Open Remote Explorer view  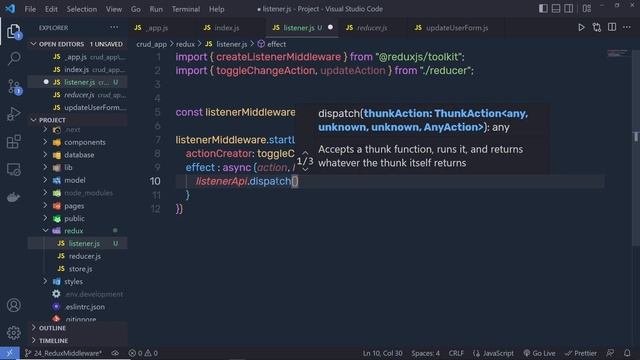(x=13, y=169)
